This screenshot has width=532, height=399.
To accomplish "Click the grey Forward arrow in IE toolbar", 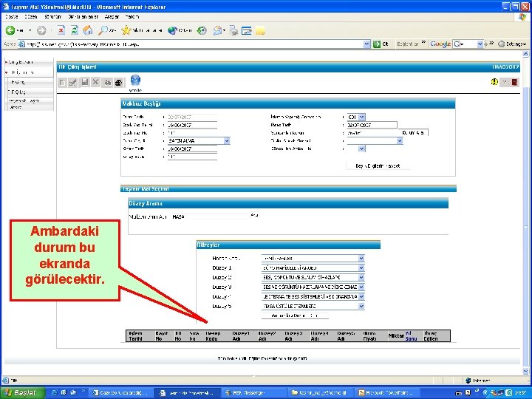I will pyautogui.click(x=41, y=30).
